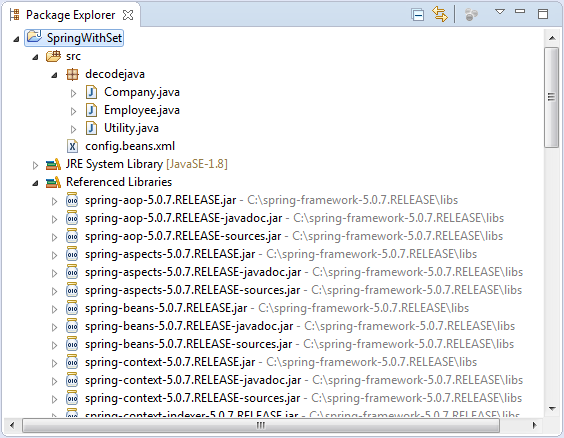Image resolution: width=564 pixels, height=438 pixels.
Task: Click horizontal scrollbar left arrow
Action: coord(12,425)
